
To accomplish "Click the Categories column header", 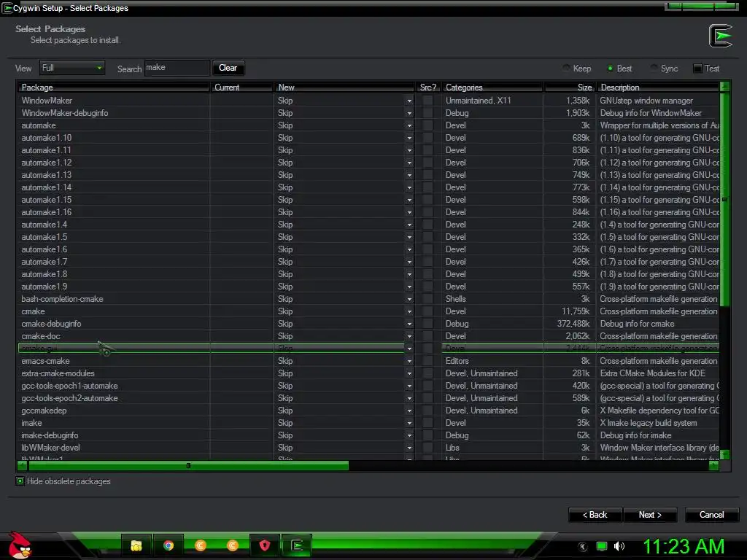I will pyautogui.click(x=492, y=87).
